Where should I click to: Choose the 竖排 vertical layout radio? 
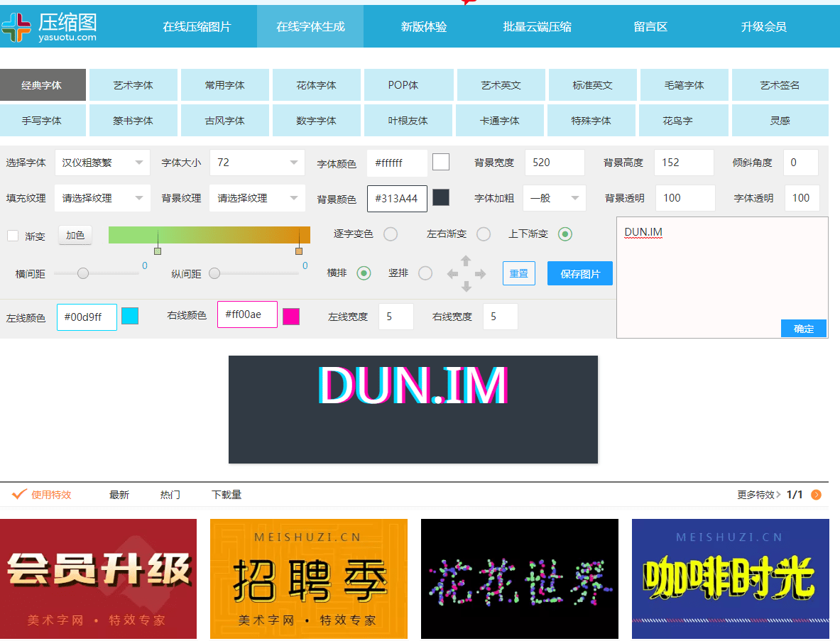(425, 273)
